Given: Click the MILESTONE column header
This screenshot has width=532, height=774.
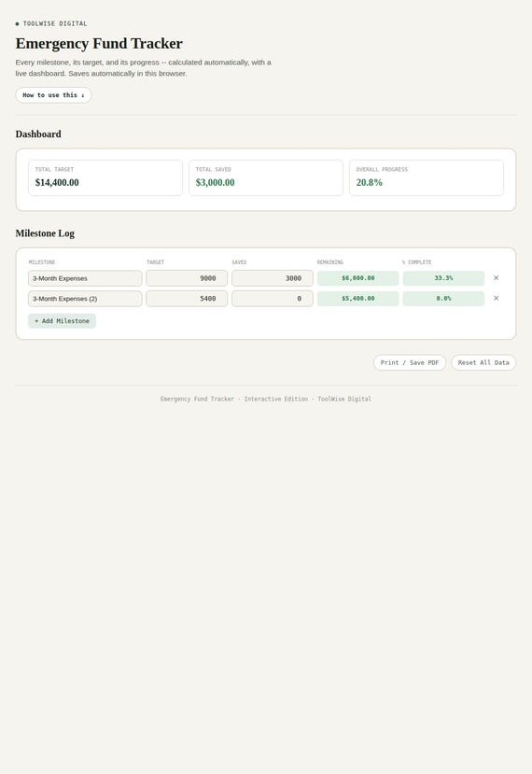Looking at the screenshot, I should 42,262.
